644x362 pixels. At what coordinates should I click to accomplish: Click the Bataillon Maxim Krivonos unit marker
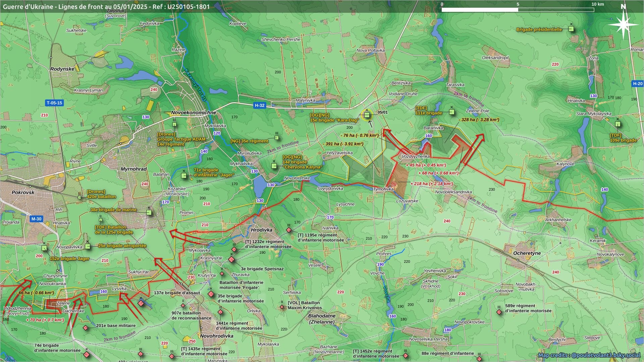[282, 307]
